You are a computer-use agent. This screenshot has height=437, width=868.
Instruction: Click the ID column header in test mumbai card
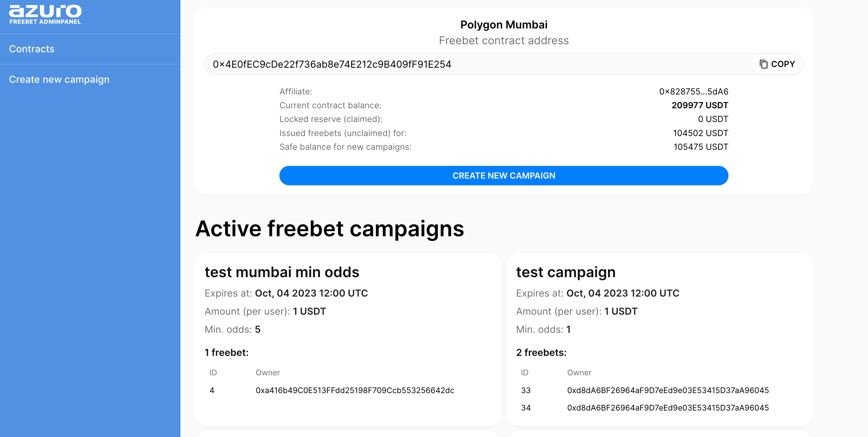pyautogui.click(x=213, y=372)
